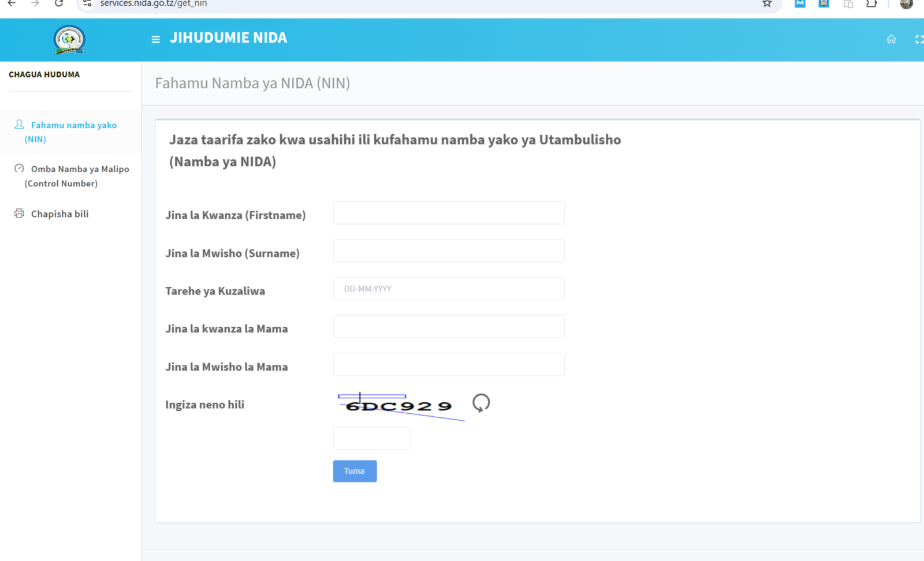924x561 pixels.
Task: Click the captcha image 6DC929
Action: click(x=400, y=406)
